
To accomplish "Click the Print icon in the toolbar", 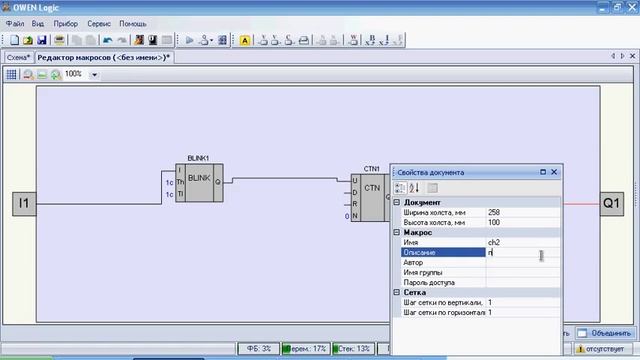I will [x=59, y=40].
